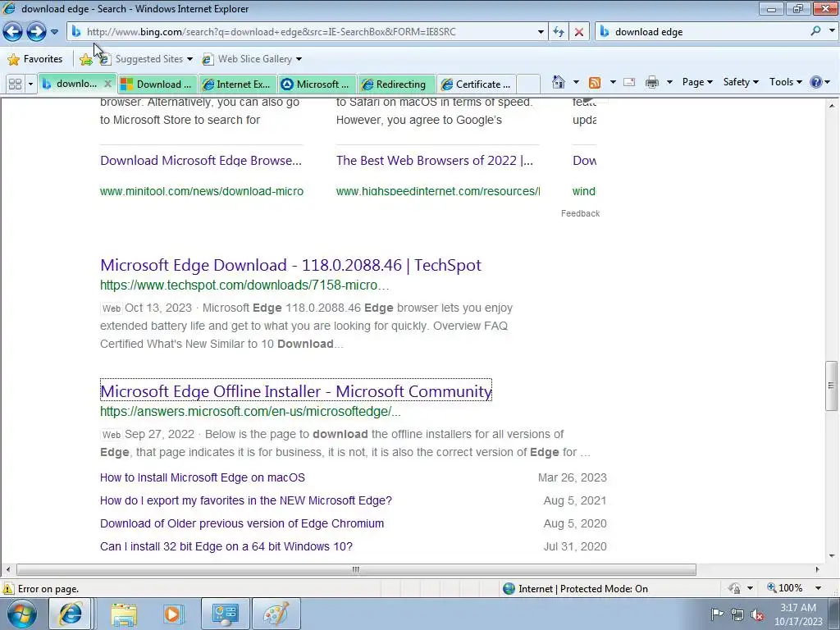The image size is (840, 630).
Task: Open the Tools menu
Action: 785,82
